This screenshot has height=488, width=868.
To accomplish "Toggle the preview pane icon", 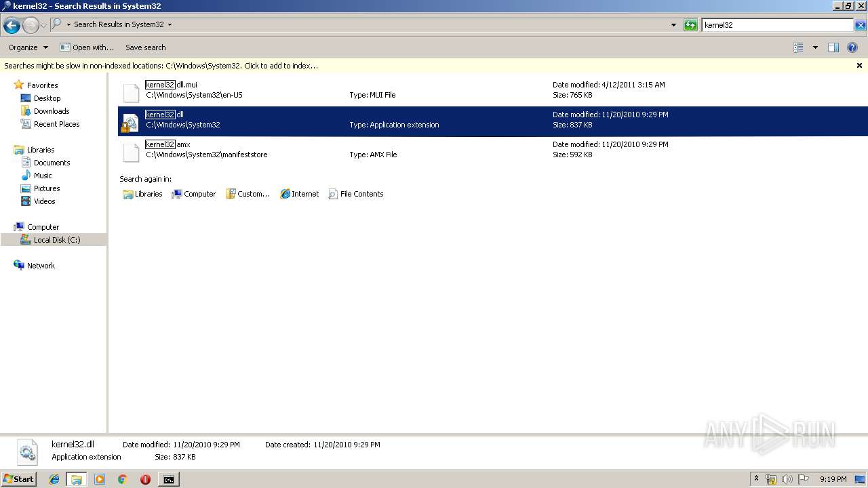I will (833, 47).
